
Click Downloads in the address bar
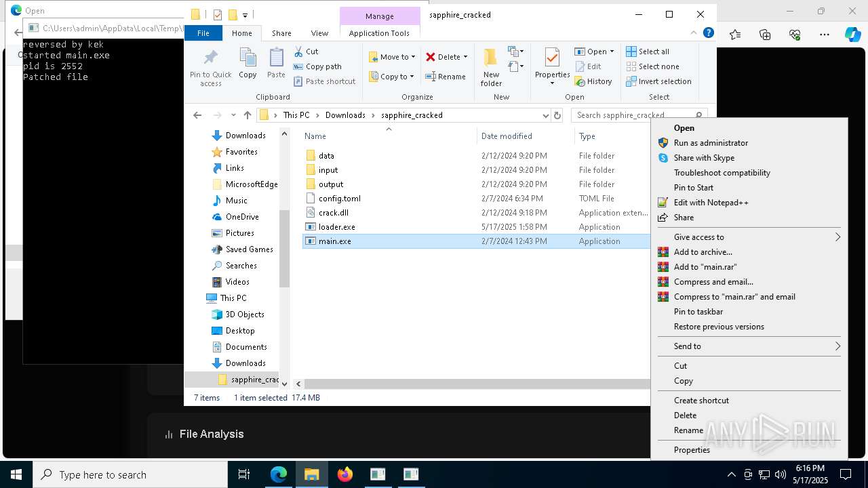345,115
